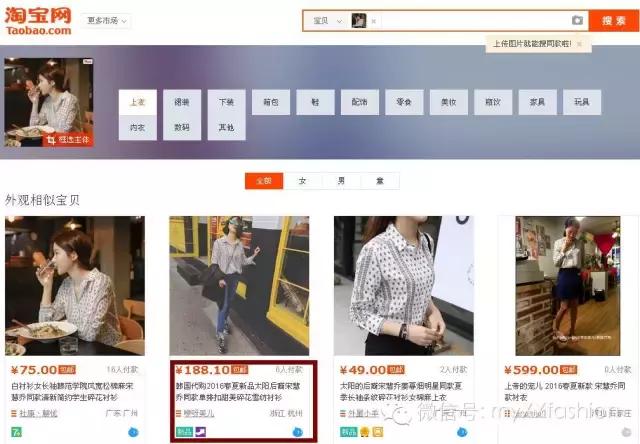Select the 下装 category tile
Image resolution: width=640 pixels, height=444 pixels.
coord(227,102)
